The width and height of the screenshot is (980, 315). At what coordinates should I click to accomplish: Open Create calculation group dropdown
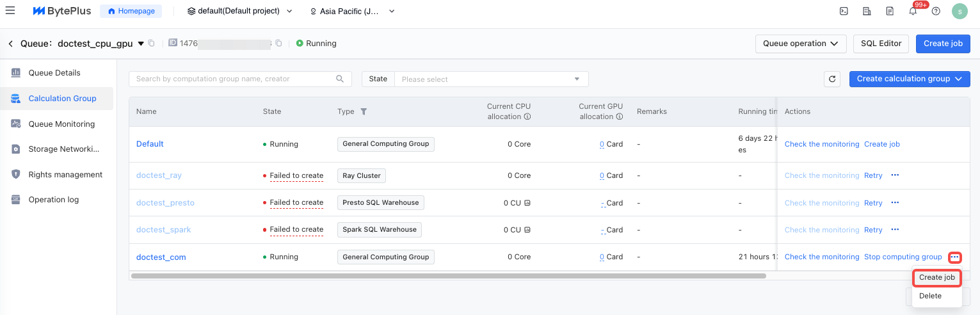pos(909,79)
